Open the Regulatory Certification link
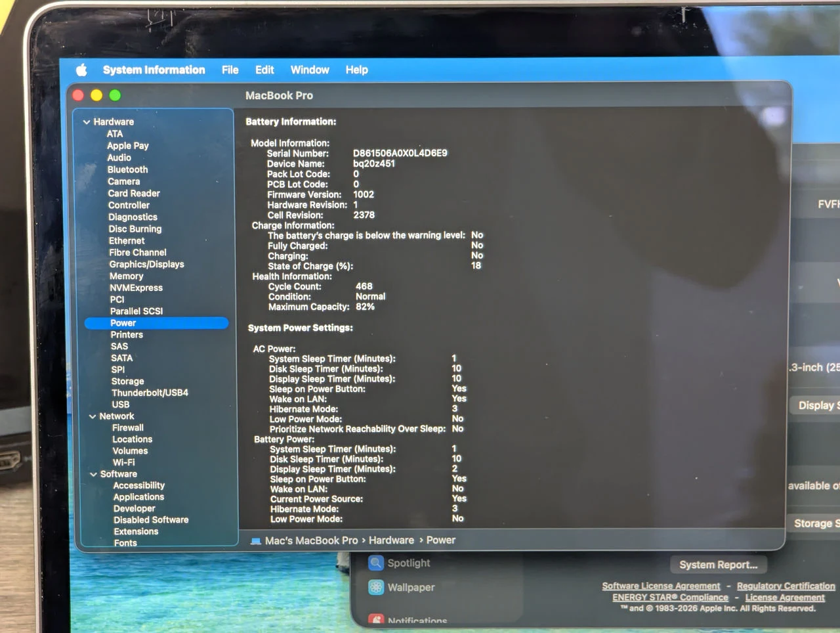 [x=786, y=586]
